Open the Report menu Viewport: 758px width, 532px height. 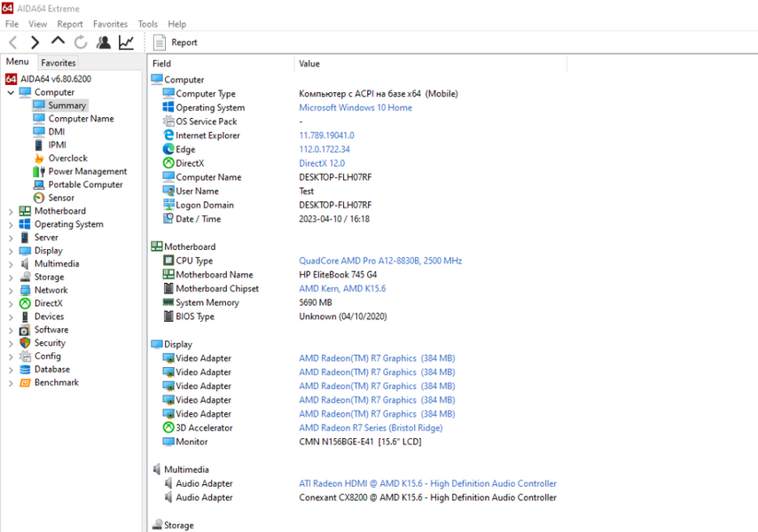70,24
